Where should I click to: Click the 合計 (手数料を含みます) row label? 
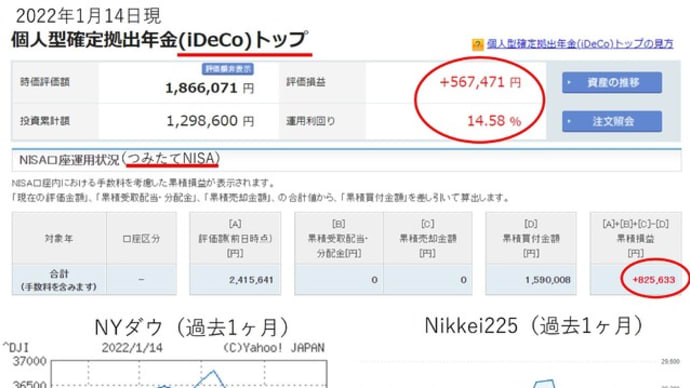click(59, 280)
